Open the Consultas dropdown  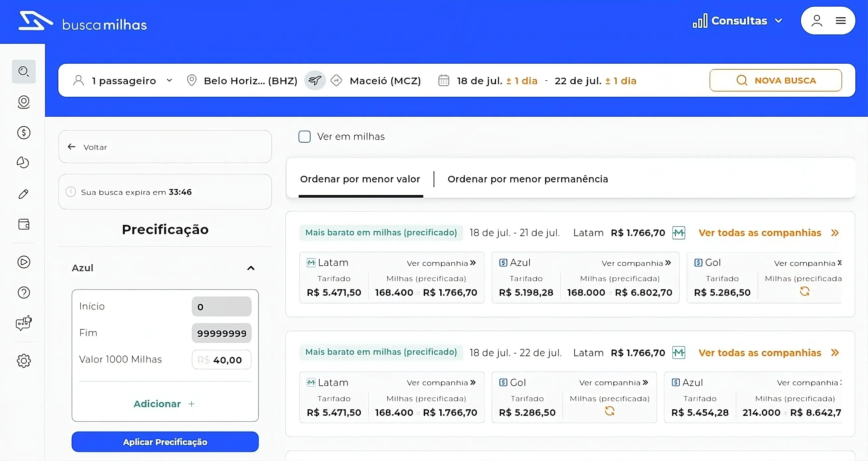737,21
